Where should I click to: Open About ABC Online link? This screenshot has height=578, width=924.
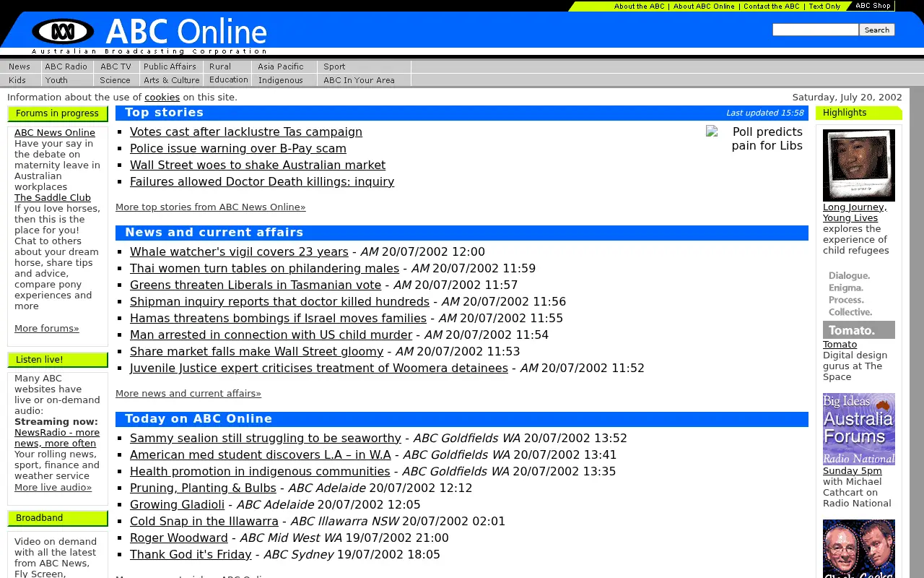(704, 6)
